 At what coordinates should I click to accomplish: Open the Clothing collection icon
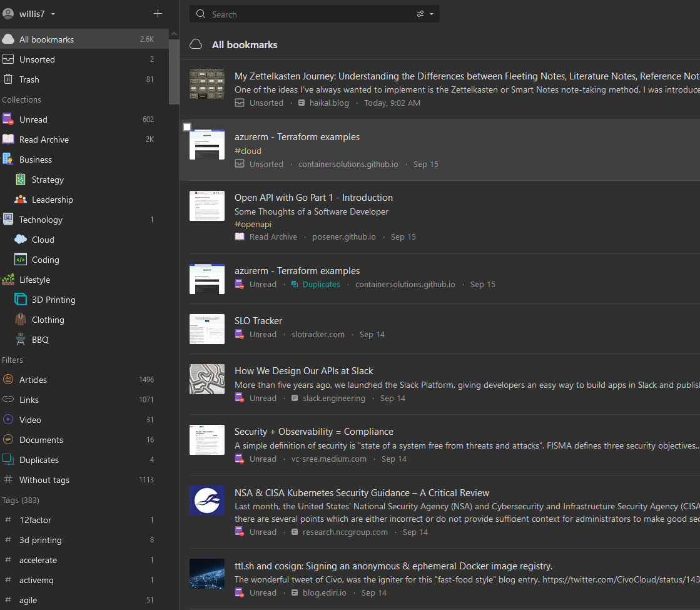pyautogui.click(x=21, y=319)
